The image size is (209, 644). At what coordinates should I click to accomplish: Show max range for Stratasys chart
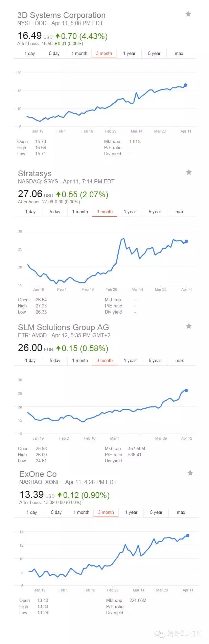click(180, 212)
